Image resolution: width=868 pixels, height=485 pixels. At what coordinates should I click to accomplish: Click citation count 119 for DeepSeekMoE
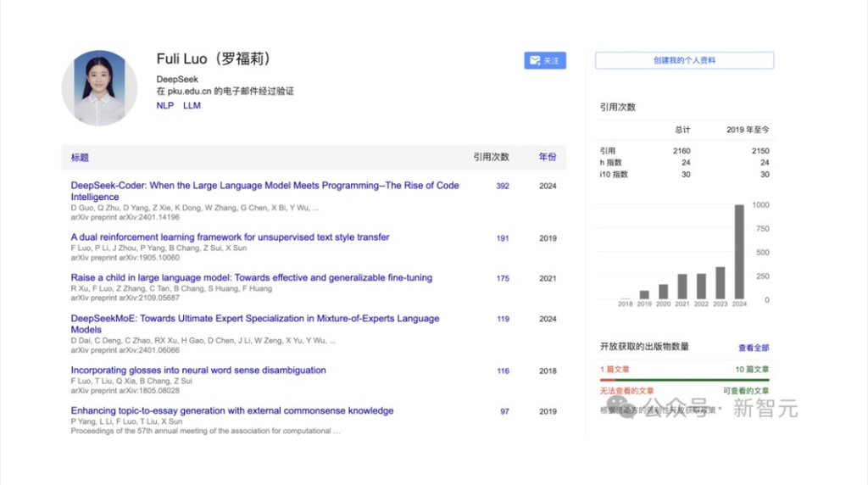tap(503, 320)
